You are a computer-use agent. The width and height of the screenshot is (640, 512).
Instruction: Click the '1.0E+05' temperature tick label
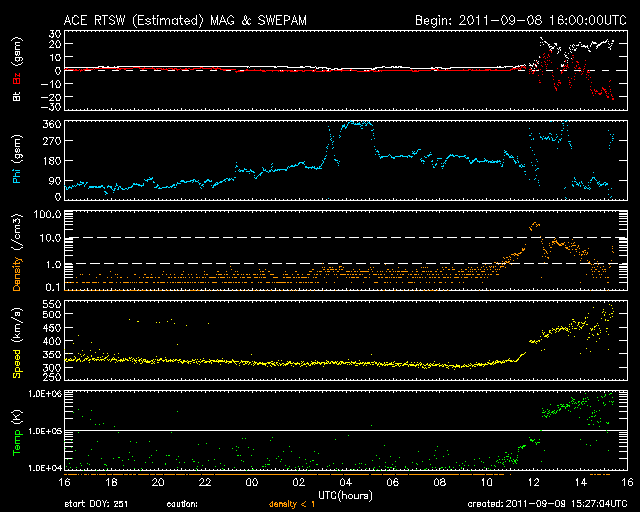45,431
